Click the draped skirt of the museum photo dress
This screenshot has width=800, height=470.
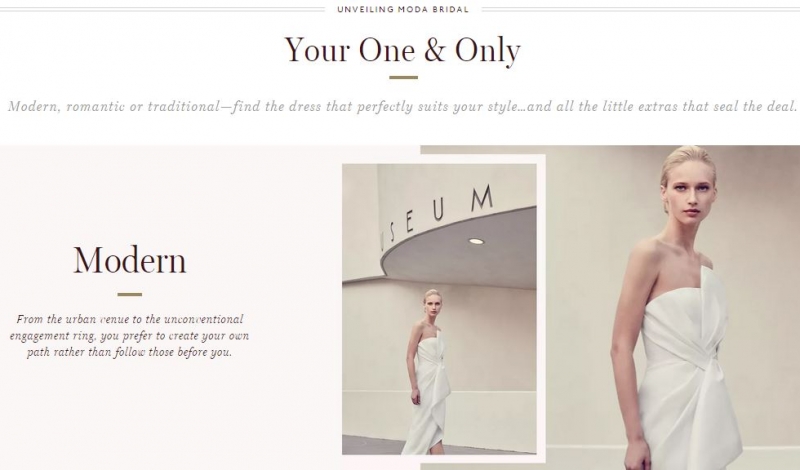coord(428,413)
